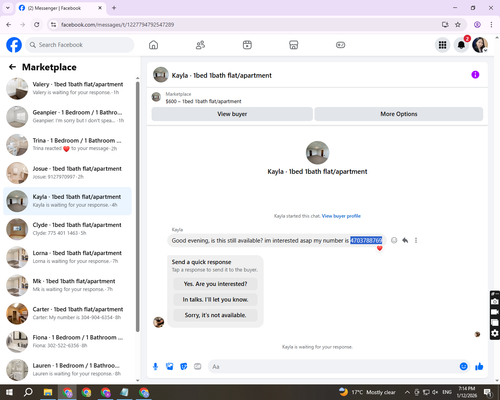500x400 pixels.
Task: Send a thumbs up like
Action: [x=479, y=367]
